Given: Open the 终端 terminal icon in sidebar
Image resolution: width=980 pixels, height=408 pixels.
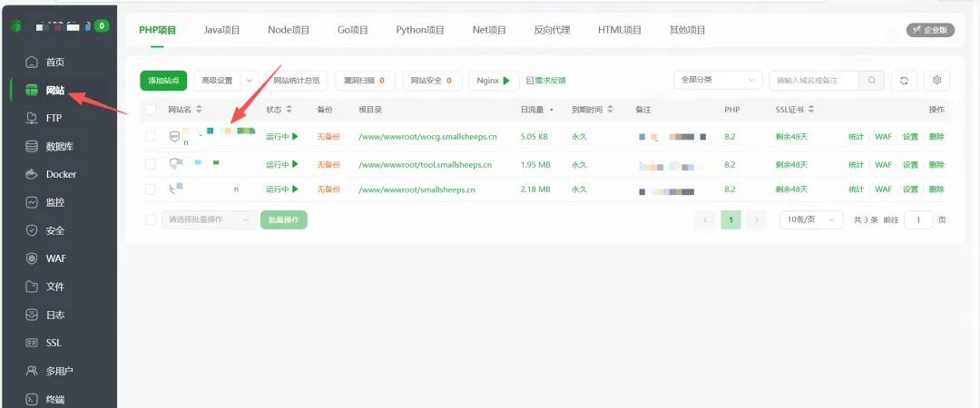Looking at the screenshot, I should 32,399.
